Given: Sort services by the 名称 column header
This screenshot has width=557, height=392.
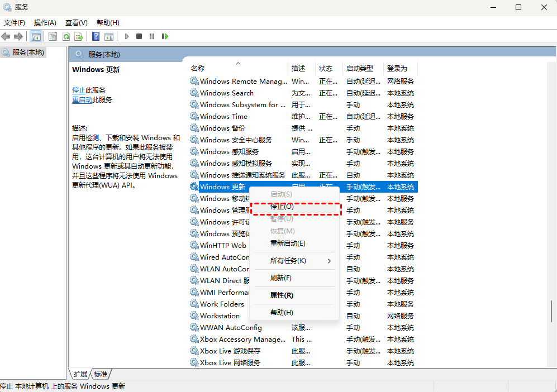Looking at the screenshot, I should (198, 68).
